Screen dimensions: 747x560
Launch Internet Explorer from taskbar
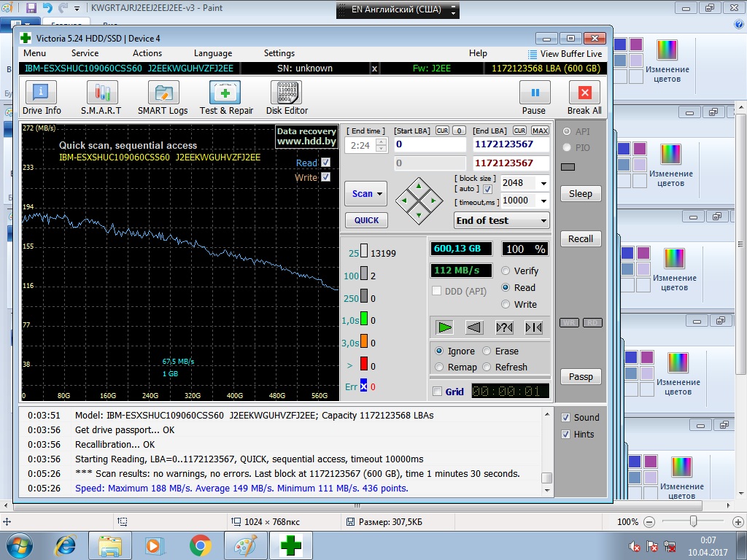tap(65, 545)
